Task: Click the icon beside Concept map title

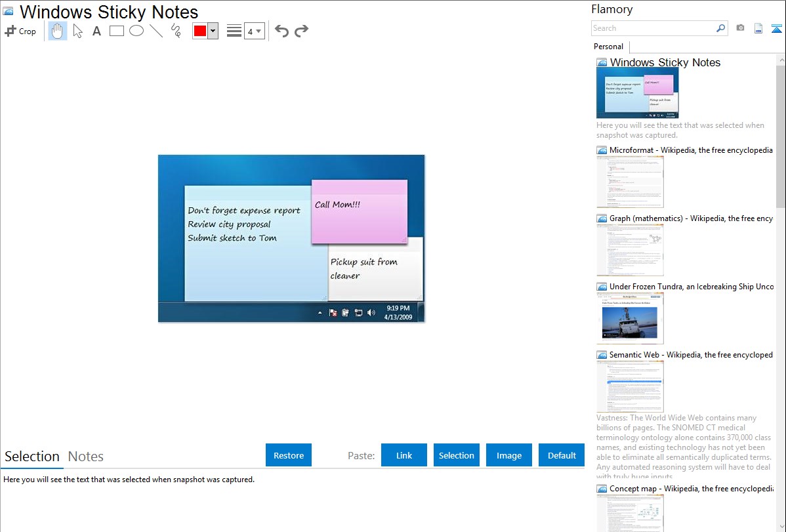Action: [x=602, y=489]
